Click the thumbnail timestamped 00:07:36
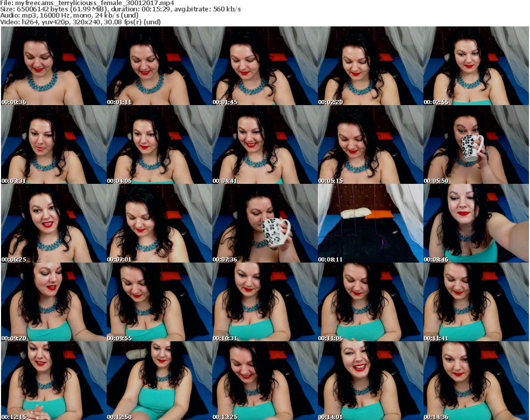This screenshot has width=530, height=420. tap(264, 224)
